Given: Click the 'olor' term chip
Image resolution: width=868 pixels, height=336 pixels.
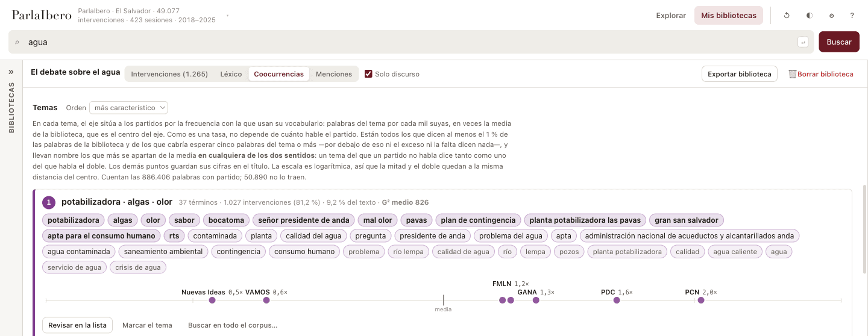Looking at the screenshot, I should pos(153,220).
